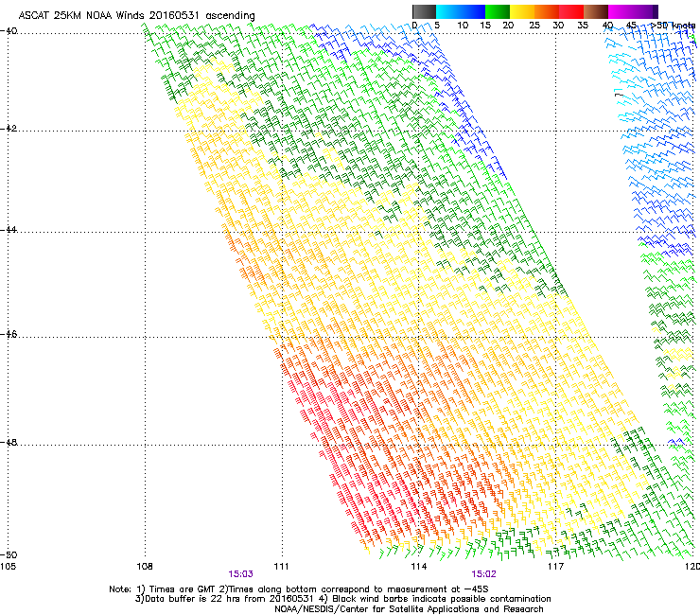Viewport: 700px width, 615px height.
Task: Select the '-46' latitude axis label
Action: (x=9, y=335)
